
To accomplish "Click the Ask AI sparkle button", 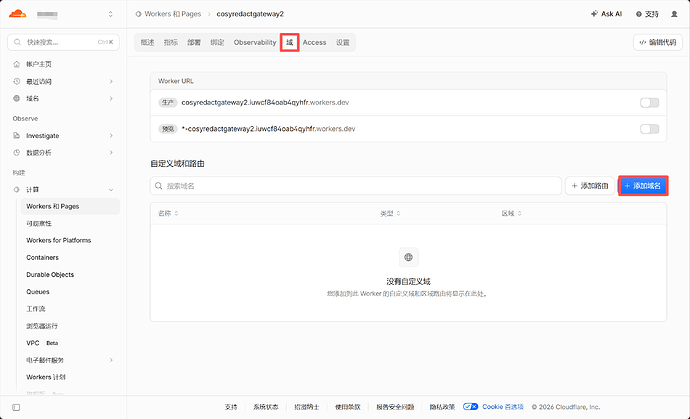I will (x=606, y=14).
